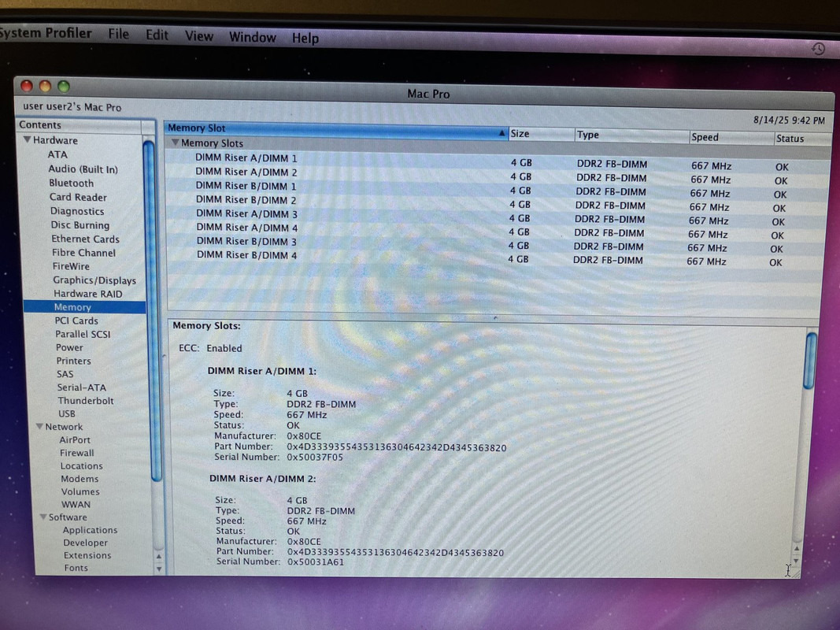
Task: Select Diagnostics in the sidebar
Action: click(77, 211)
